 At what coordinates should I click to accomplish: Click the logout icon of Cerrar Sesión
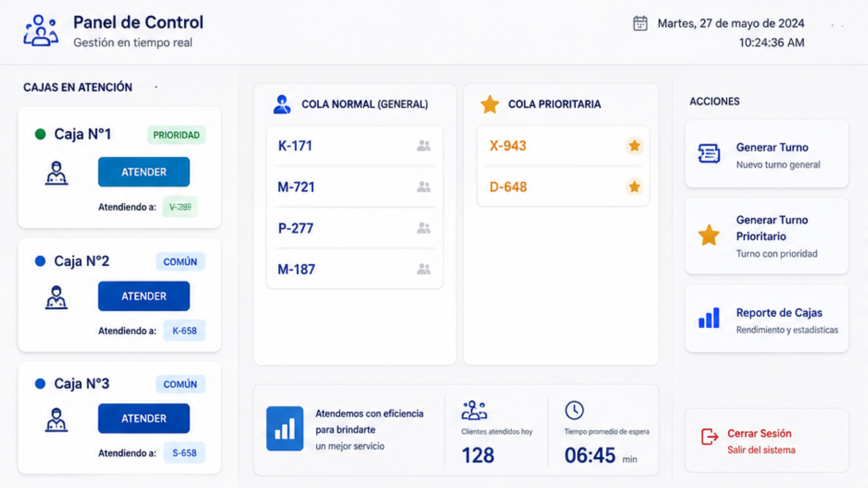point(709,436)
